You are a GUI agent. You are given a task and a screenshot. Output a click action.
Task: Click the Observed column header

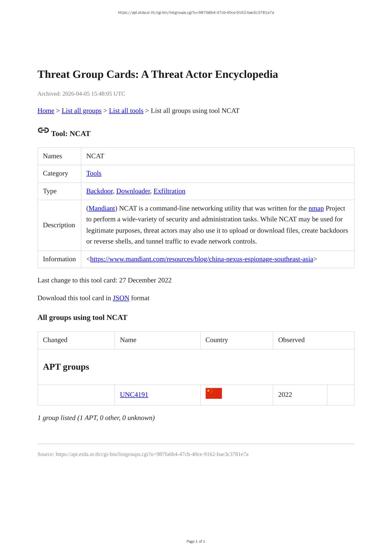click(291, 340)
